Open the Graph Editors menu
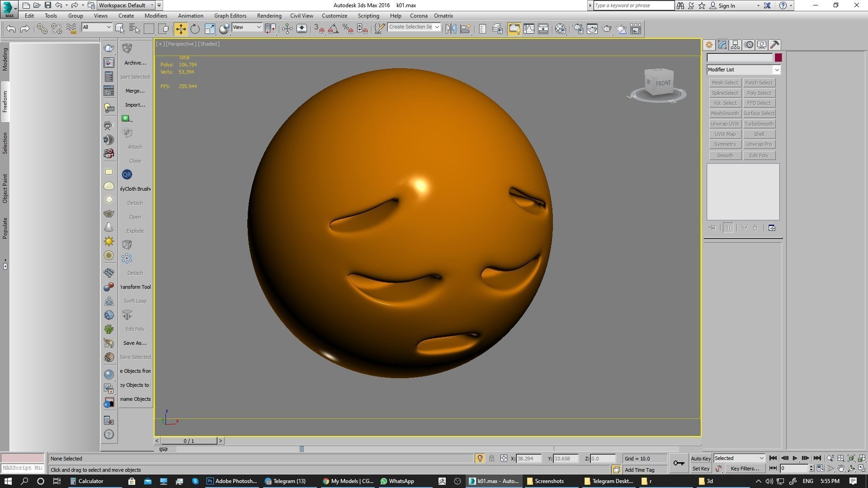This screenshot has height=488, width=868. pyautogui.click(x=230, y=16)
